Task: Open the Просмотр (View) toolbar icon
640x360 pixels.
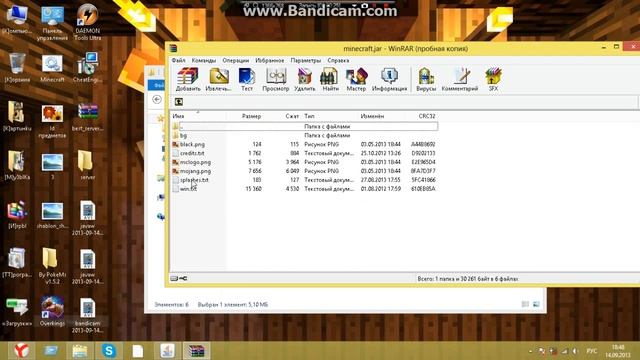Action: [x=276, y=79]
